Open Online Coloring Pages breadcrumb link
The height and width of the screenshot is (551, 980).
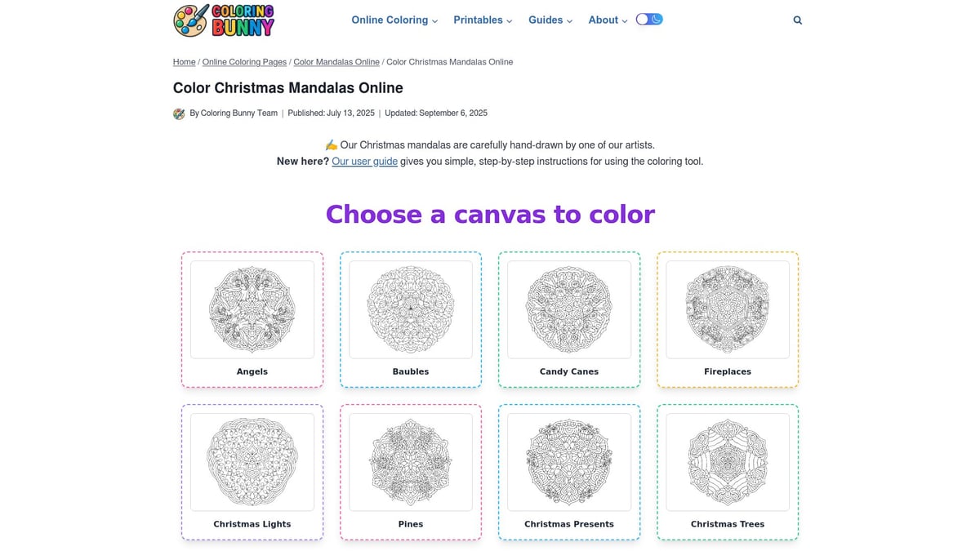(244, 61)
